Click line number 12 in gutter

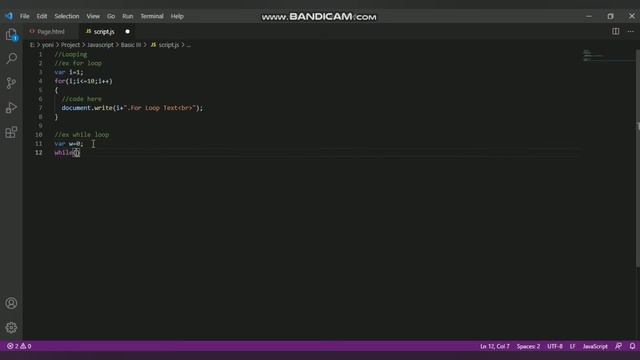39,153
